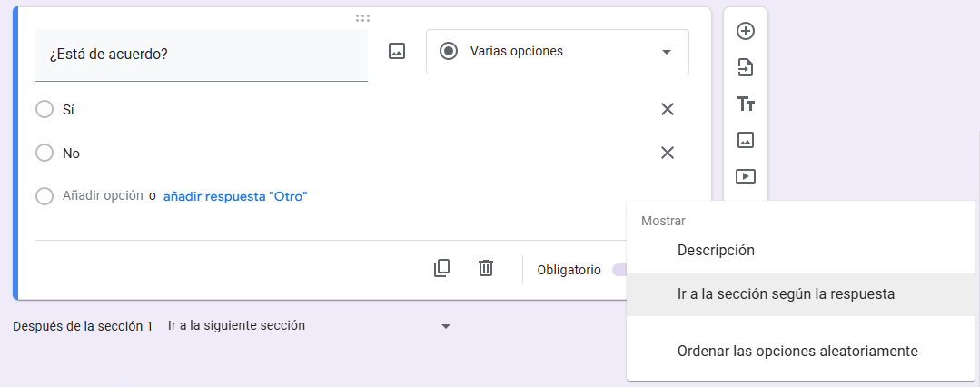Remove the "No" option
The width and height of the screenshot is (980, 387).
click(667, 153)
